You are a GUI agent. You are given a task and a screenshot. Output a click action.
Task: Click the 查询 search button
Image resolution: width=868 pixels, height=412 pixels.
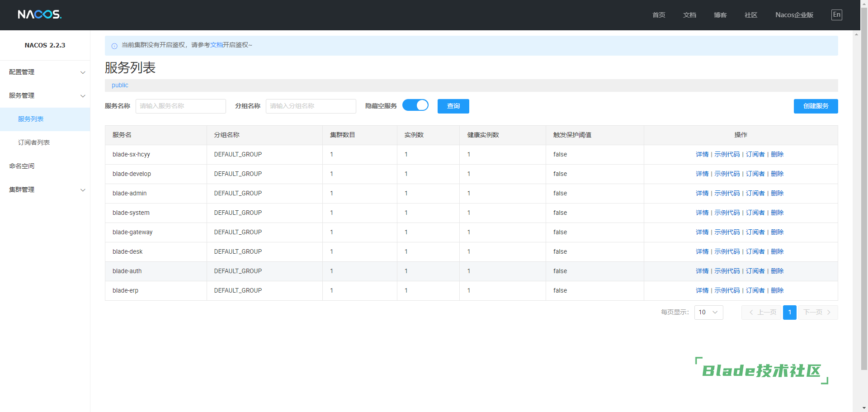(x=453, y=106)
